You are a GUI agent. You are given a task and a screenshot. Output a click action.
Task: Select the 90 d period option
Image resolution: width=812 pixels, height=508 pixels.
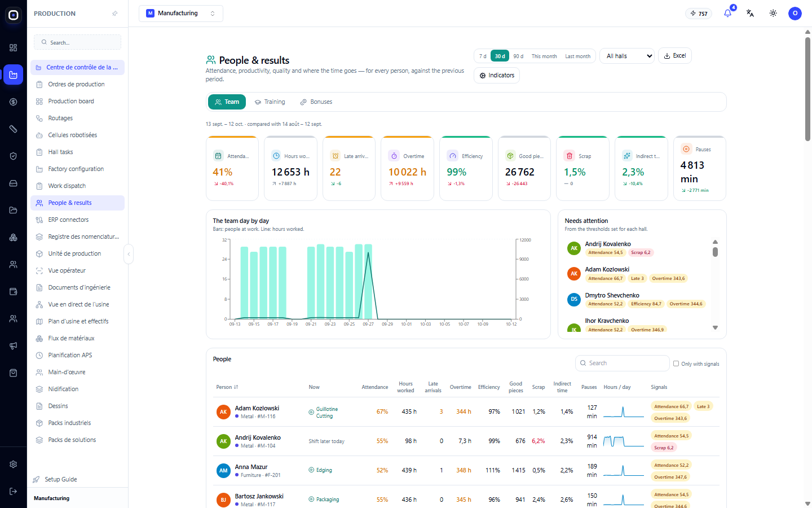pyautogui.click(x=518, y=56)
